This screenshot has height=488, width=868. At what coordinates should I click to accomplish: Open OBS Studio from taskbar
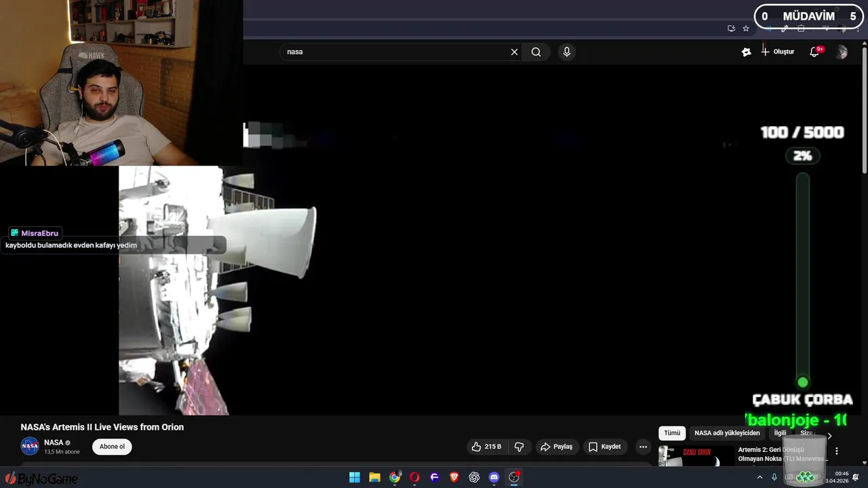click(514, 477)
